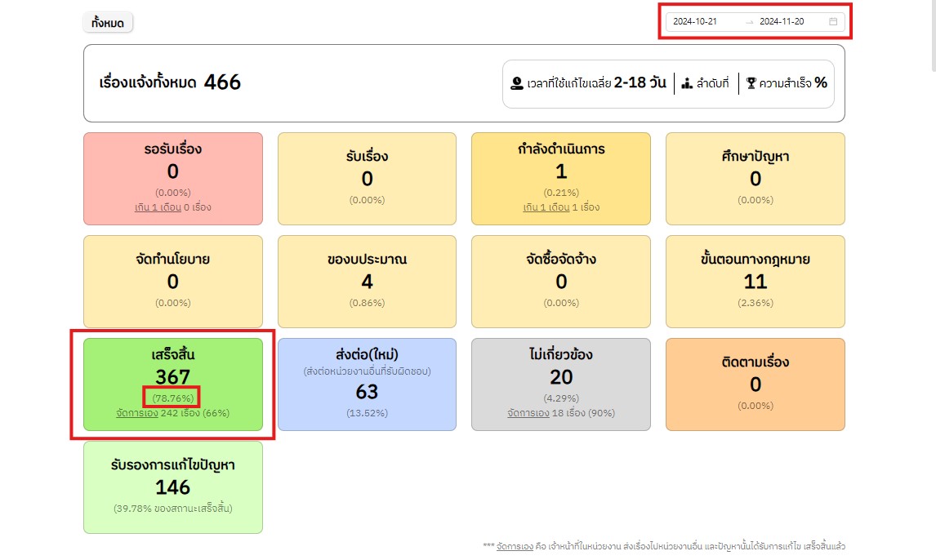Open the ส่งต่อ(ใหม่) blue status card
Screen dimensions: 936x560
click(367, 384)
